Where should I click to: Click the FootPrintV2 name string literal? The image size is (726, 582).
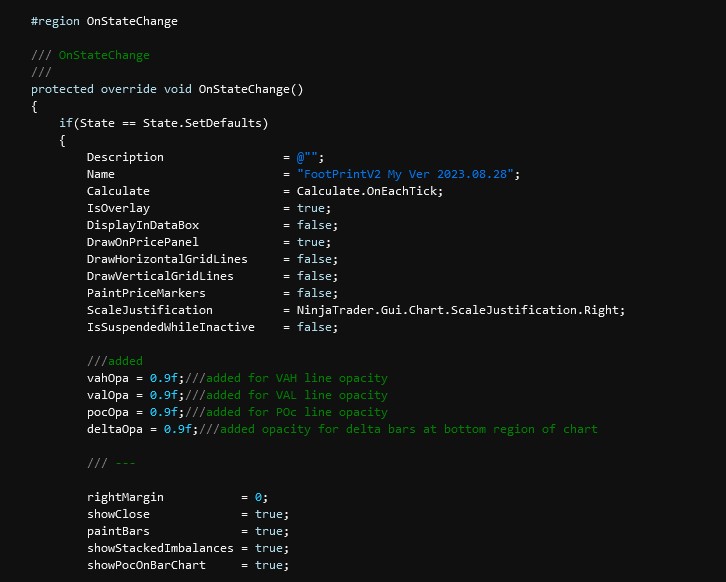click(405, 174)
